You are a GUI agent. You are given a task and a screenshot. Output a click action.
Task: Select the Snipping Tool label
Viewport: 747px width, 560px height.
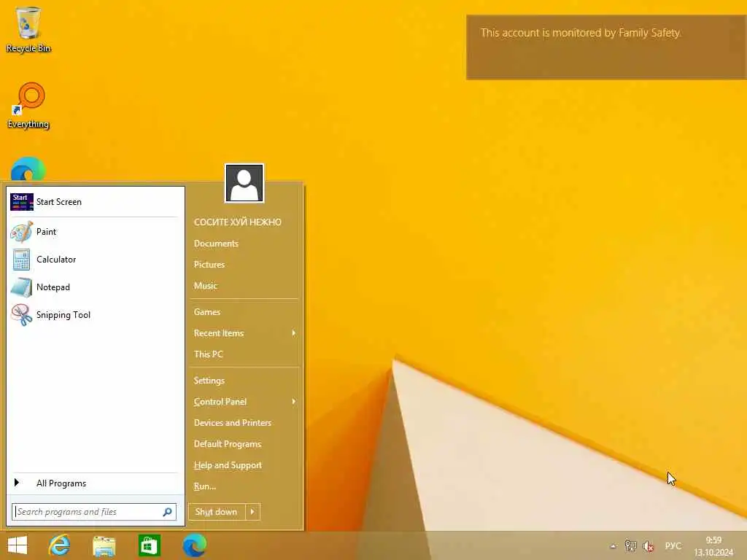(x=63, y=315)
